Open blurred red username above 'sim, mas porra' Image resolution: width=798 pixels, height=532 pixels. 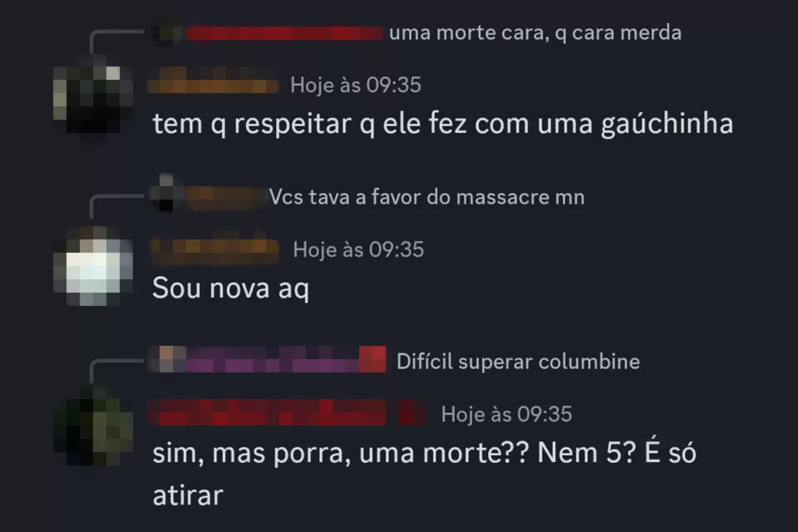tap(287, 412)
